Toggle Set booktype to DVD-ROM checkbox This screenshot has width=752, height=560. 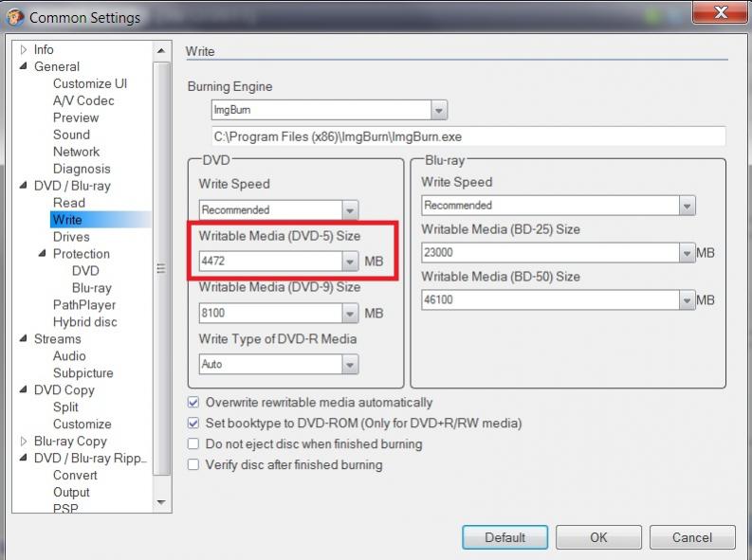tap(193, 423)
